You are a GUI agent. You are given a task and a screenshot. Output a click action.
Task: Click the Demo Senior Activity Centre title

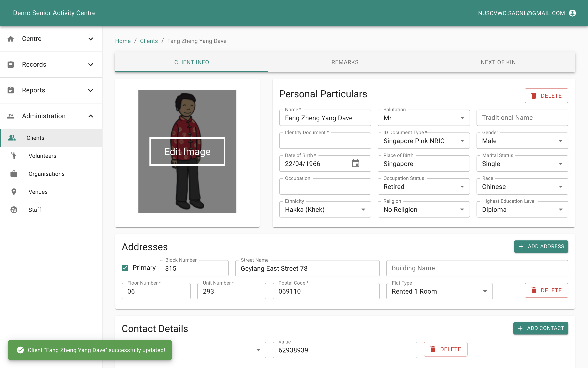(54, 13)
